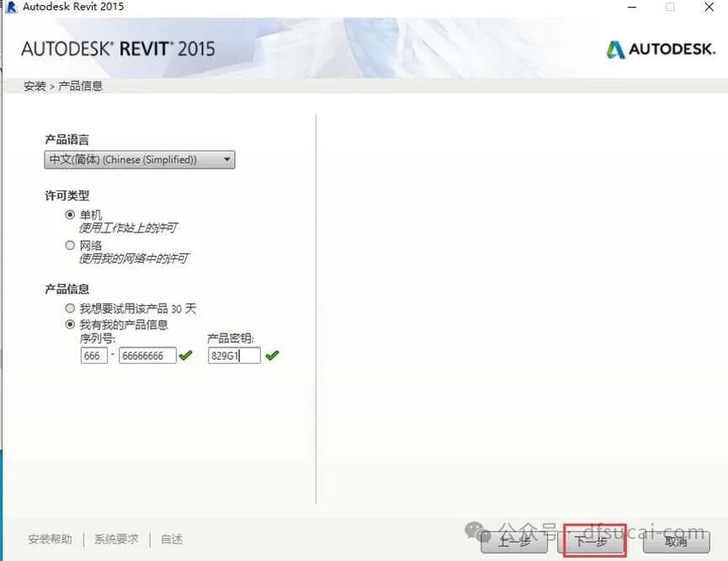Click the serial number prefix field 666
Screen dimensions: 728x561
coord(94,355)
